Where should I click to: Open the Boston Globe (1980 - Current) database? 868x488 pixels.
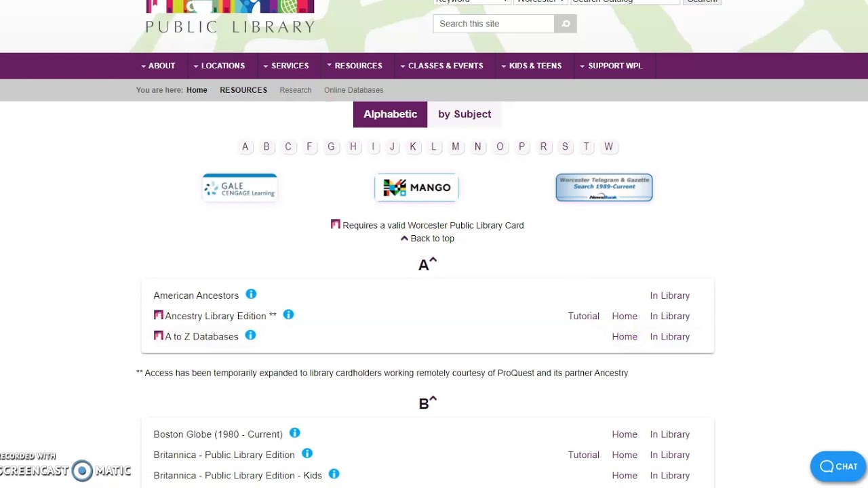tap(218, 434)
